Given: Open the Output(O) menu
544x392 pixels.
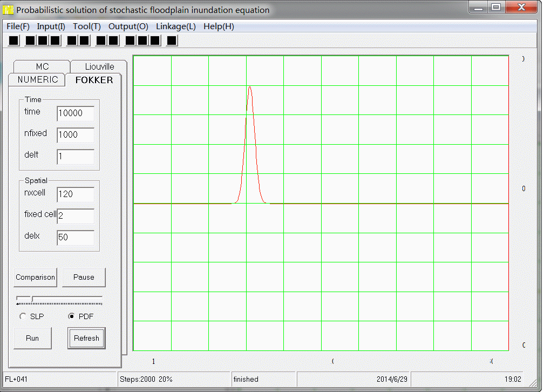Looking at the screenshot, I should click(x=128, y=26).
